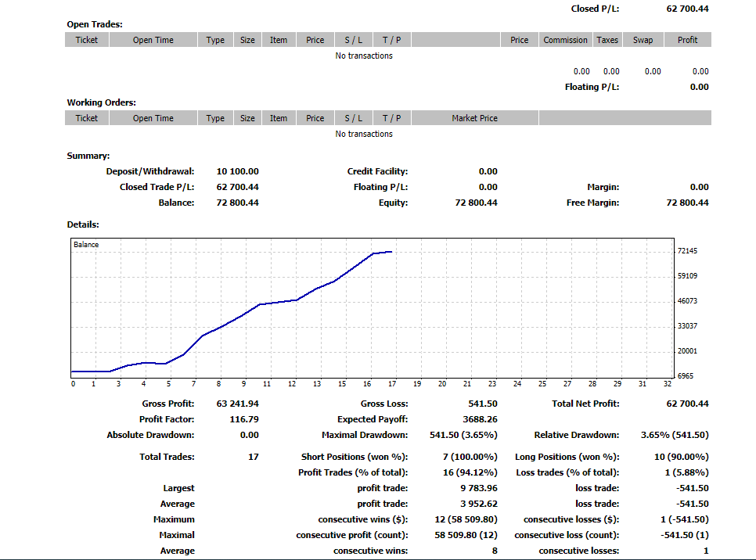
Task: Click T / P header in Working Orders
Action: 391,118
